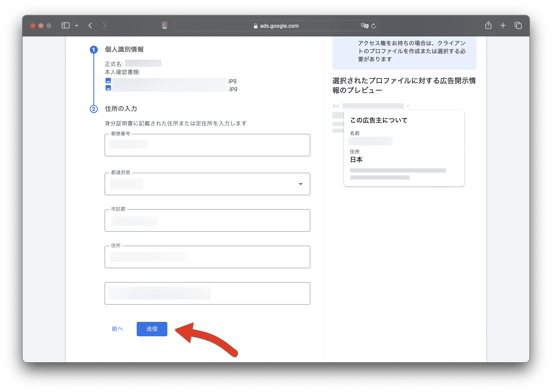The height and width of the screenshot is (392, 552).
Task: Click the translate icon in address bar
Action: tap(364, 26)
